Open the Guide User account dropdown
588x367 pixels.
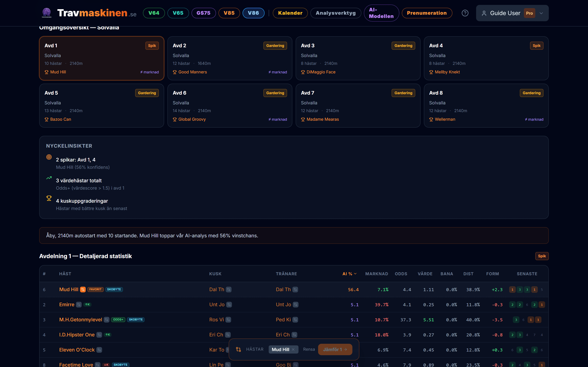coord(512,13)
